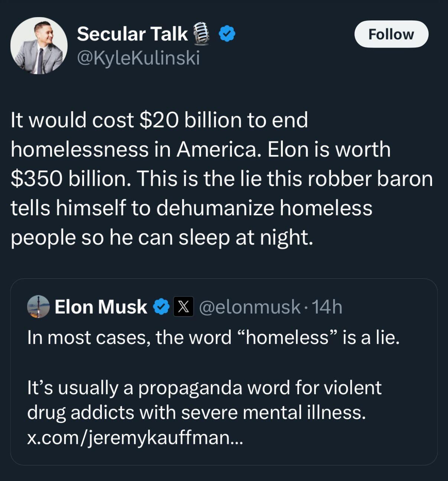Click the "$20 billion to end" tweet line
The image size is (448, 481).
click(223, 120)
